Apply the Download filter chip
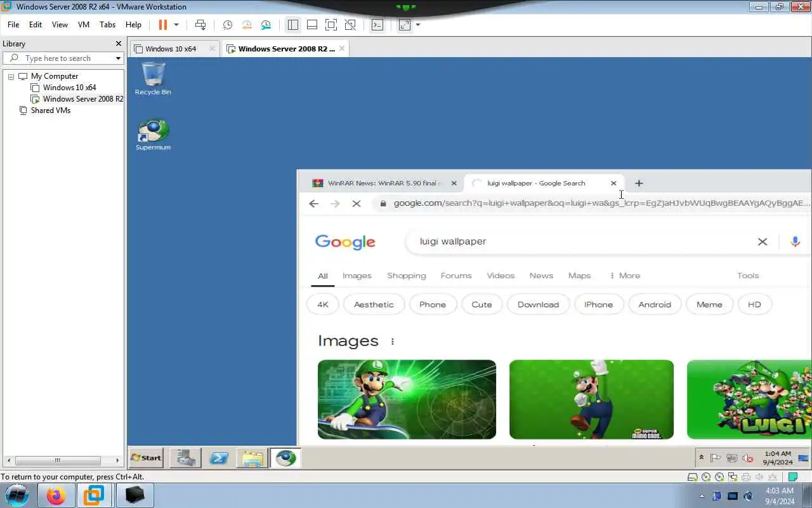 coord(538,305)
